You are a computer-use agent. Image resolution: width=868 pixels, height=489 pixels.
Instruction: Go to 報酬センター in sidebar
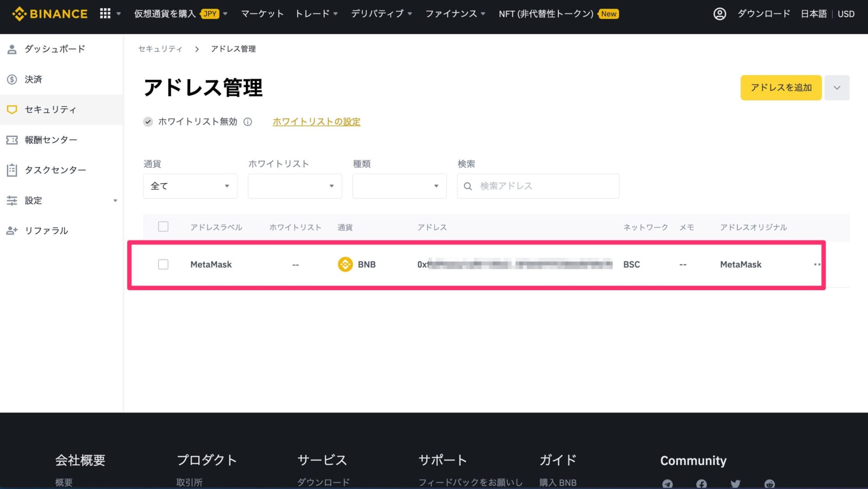51,140
